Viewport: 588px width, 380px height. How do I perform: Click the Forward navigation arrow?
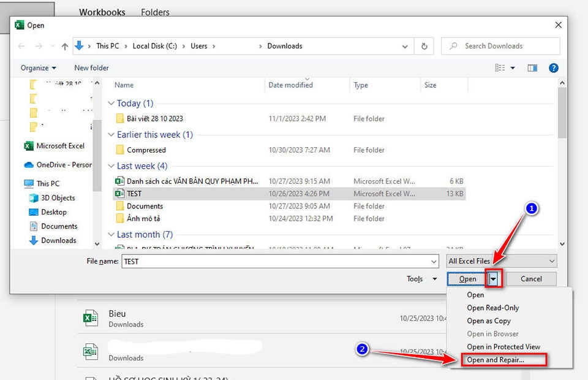coord(38,46)
